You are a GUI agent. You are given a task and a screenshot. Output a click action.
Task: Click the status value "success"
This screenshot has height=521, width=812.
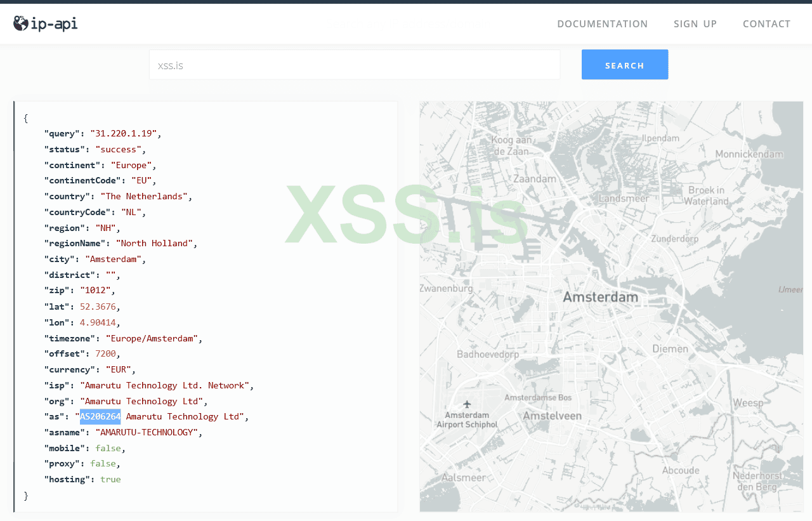tap(119, 149)
